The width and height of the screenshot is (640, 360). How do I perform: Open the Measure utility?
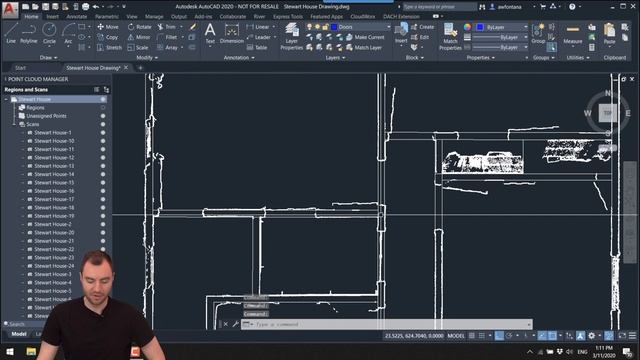point(573,33)
